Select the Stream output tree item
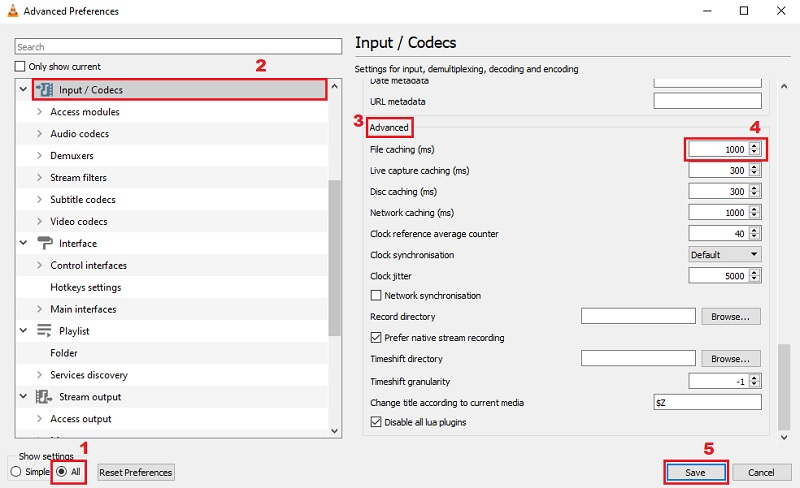The image size is (800, 488). tap(90, 397)
